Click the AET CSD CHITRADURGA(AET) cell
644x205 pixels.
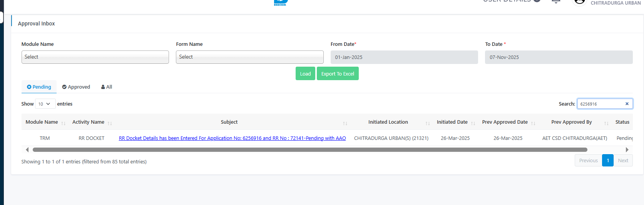tap(575, 138)
